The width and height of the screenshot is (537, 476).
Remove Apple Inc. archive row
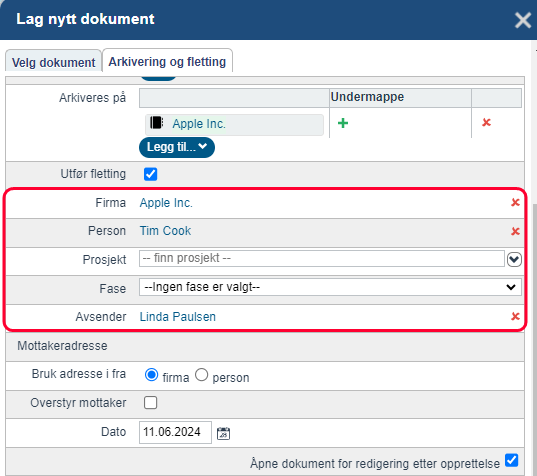coord(486,122)
